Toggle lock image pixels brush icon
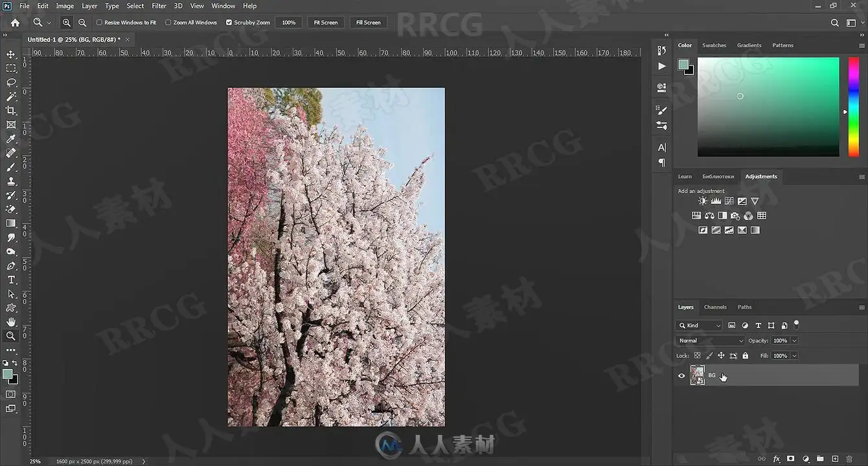Screen dimensions: 868x466 click(709, 356)
